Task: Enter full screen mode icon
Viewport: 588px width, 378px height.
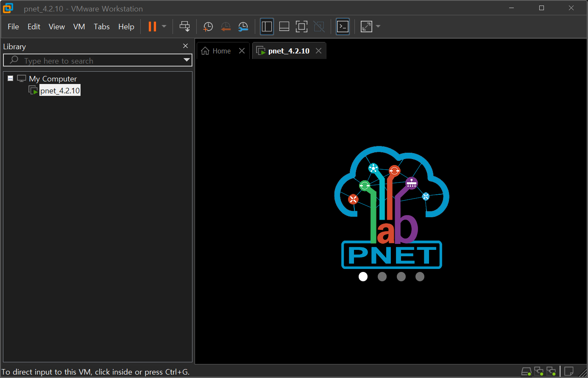Action: coord(301,26)
